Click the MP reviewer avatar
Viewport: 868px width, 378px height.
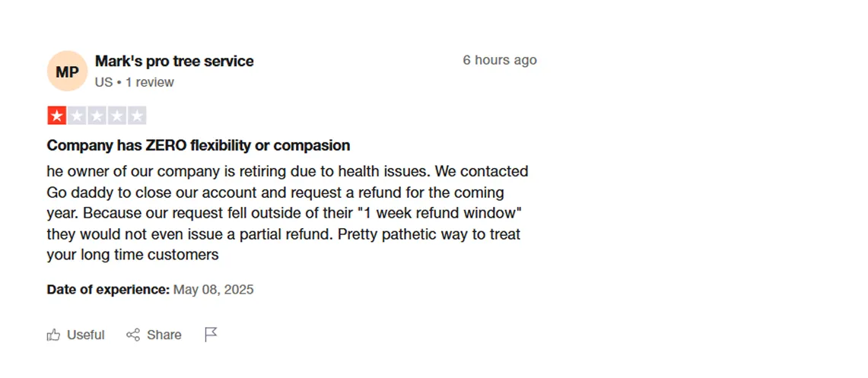67,71
